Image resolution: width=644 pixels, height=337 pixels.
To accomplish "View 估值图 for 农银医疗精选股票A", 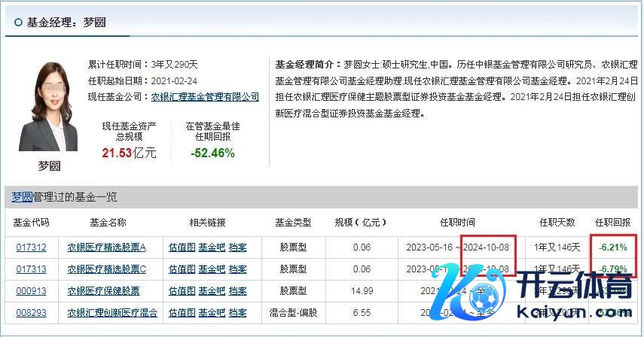I will click(x=182, y=247).
